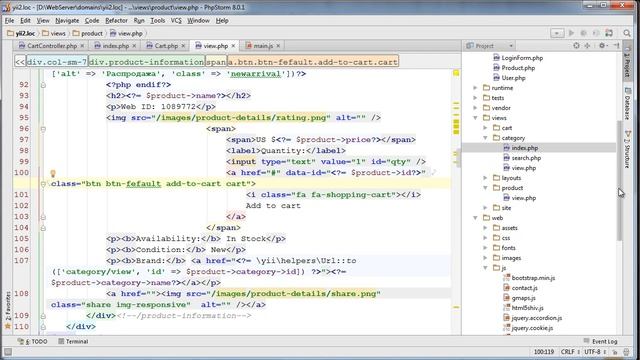
Task: Expand the cart folder under views
Action: (x=485, y=128)
